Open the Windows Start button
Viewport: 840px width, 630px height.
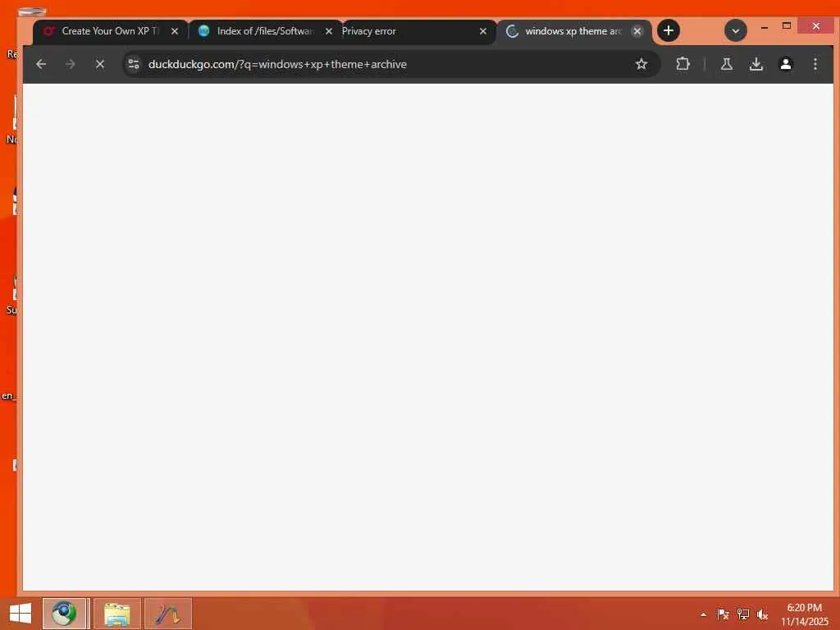[21, 614]
